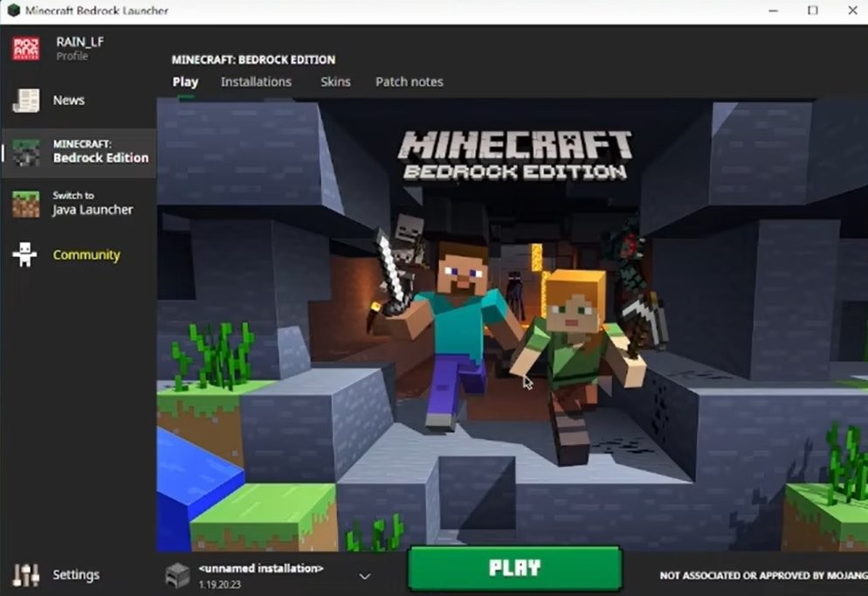Close the Minecraft Bedrock Launcher window
Viewport: 868px width, 596px height.
(852, 10)
